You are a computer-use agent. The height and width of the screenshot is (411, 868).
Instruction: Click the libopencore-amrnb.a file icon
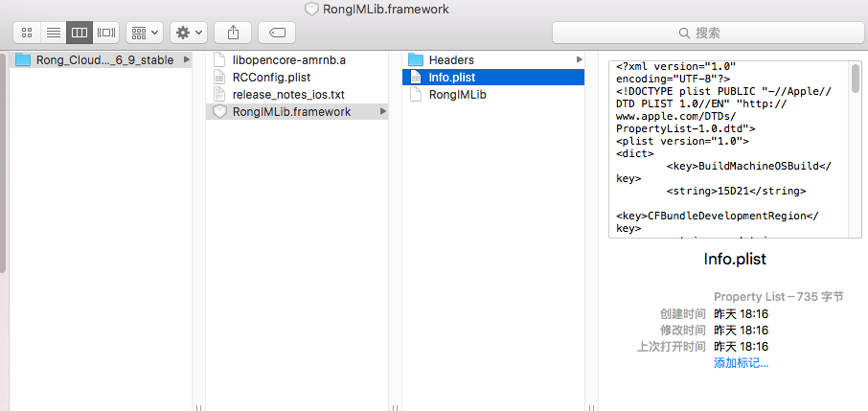[219, 59]
